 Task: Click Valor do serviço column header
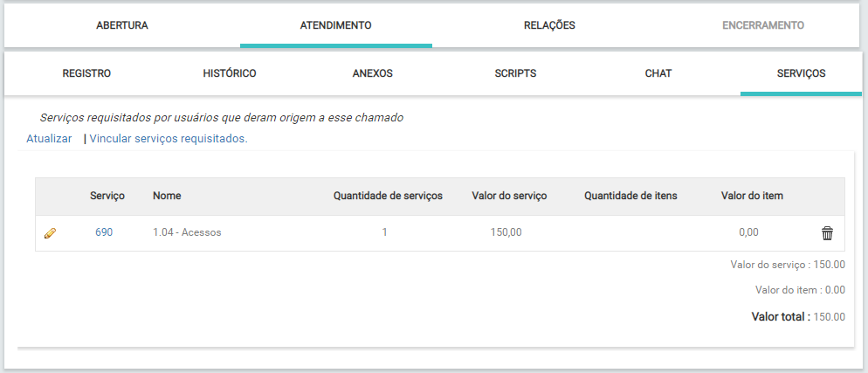coord(509,196)
